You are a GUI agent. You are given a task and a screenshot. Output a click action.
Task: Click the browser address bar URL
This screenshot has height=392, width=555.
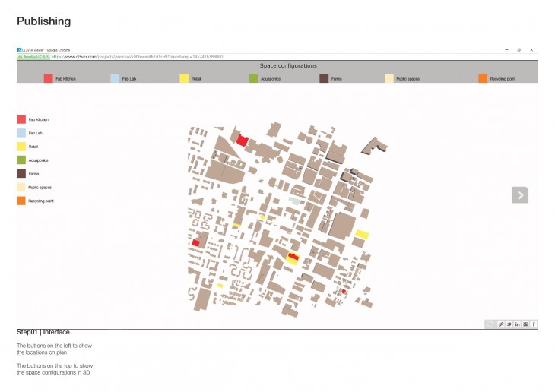[x=137, y=57]
